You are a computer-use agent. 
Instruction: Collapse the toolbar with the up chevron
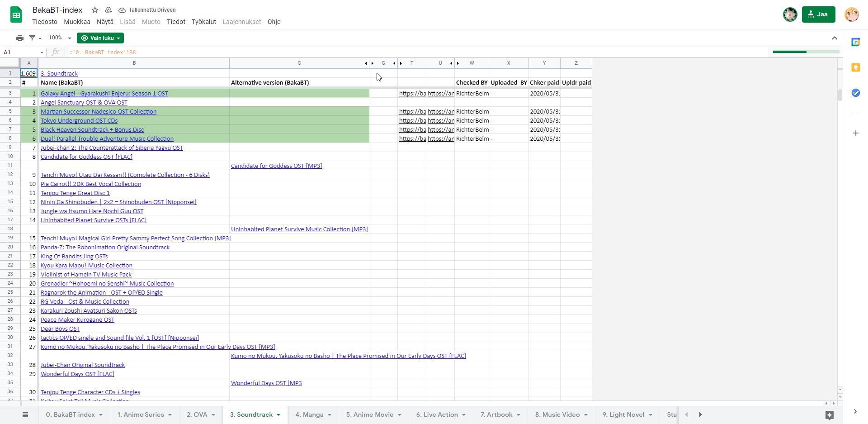pos(835,38)
